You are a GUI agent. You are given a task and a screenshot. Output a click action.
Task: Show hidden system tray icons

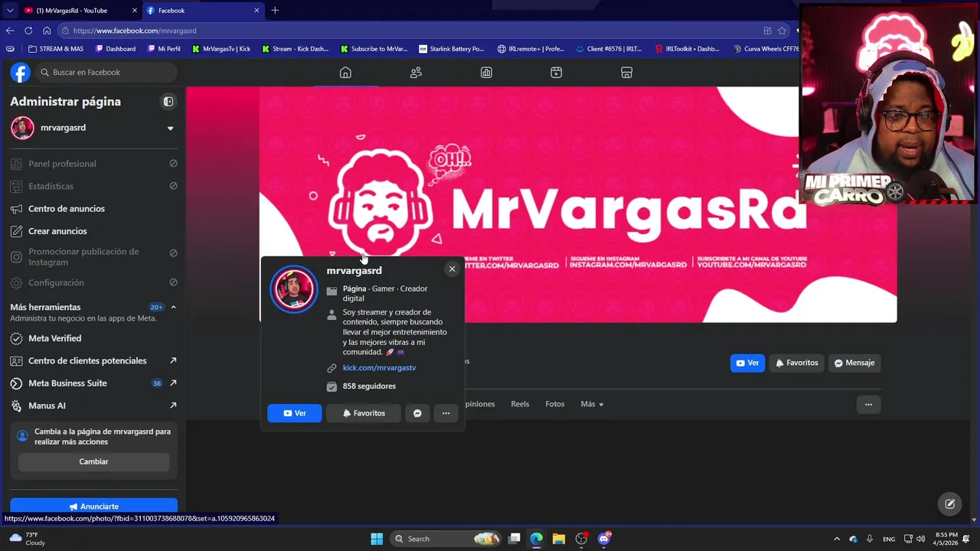point(836,539)
